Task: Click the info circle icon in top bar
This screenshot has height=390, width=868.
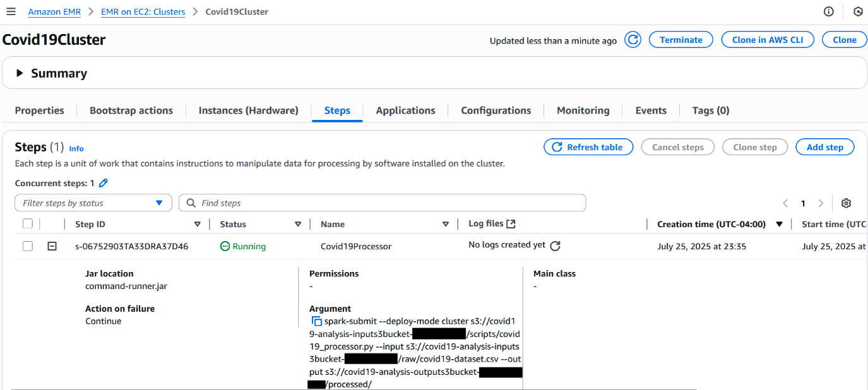Action: coord(829,11)
